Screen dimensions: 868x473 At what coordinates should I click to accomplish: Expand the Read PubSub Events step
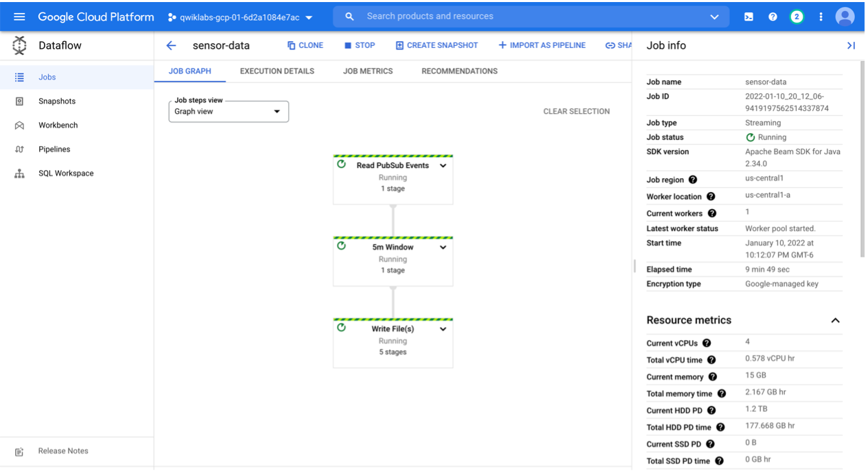point(443,166)
